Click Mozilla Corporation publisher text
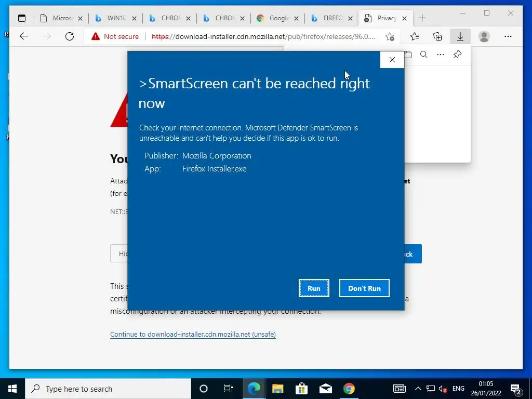Viewport: 532px width, 399px height. click(x=217, y=156)
